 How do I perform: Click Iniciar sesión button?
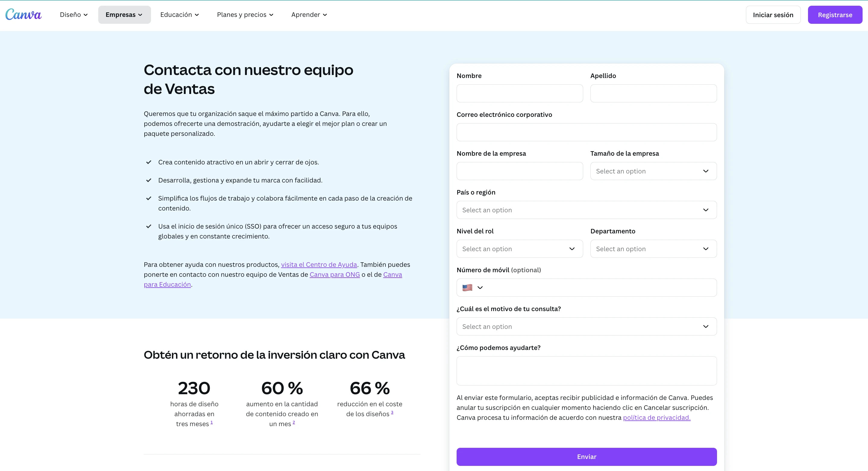(773, 15)
